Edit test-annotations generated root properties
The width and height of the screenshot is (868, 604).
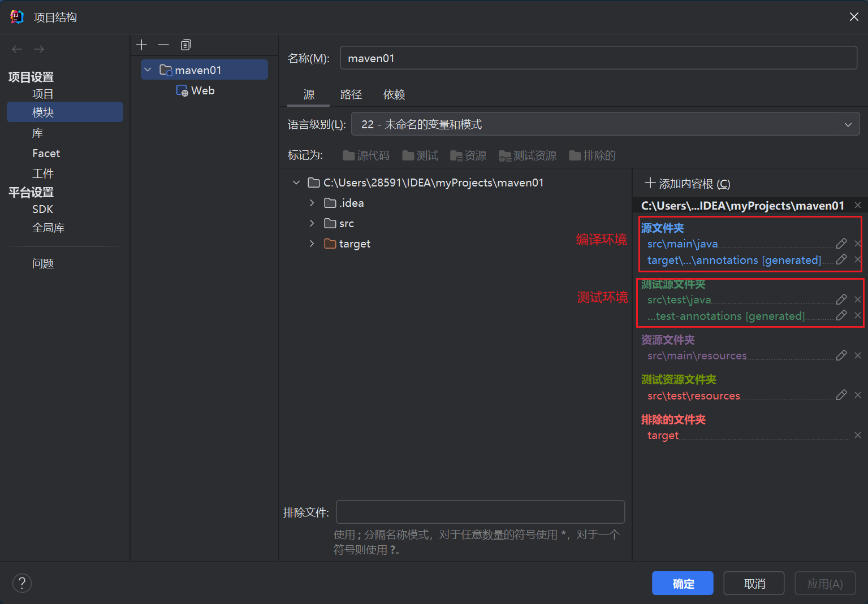841,315
